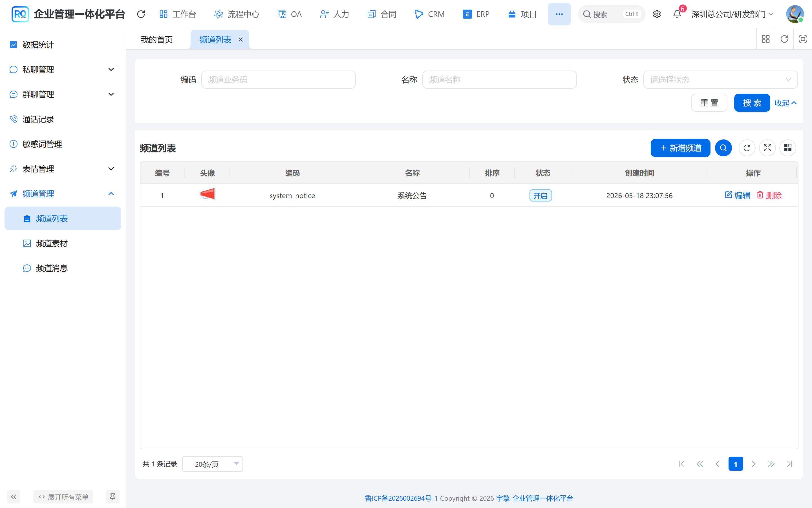Image resolution: width=812 pixels, height=508 pixels.
Task: Switch to the 我的首页 tab
Action: 157,40
